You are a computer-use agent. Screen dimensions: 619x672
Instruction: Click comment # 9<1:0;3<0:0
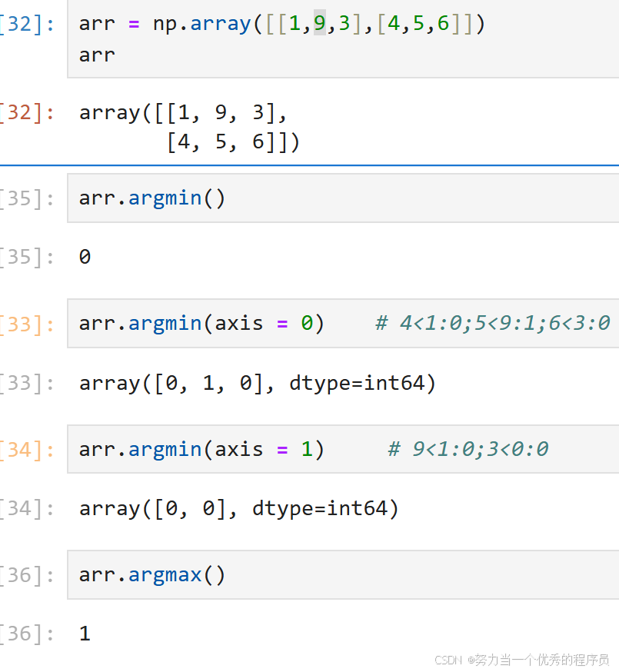468,449
